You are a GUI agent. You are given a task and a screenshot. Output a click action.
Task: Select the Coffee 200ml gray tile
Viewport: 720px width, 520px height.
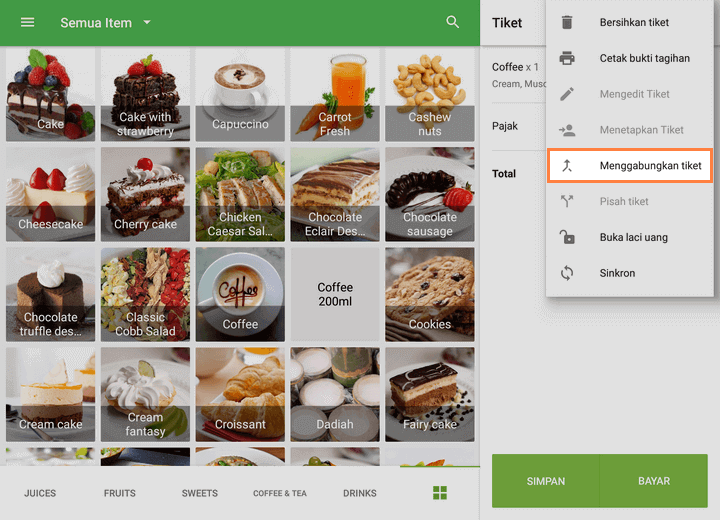[335, 294]
